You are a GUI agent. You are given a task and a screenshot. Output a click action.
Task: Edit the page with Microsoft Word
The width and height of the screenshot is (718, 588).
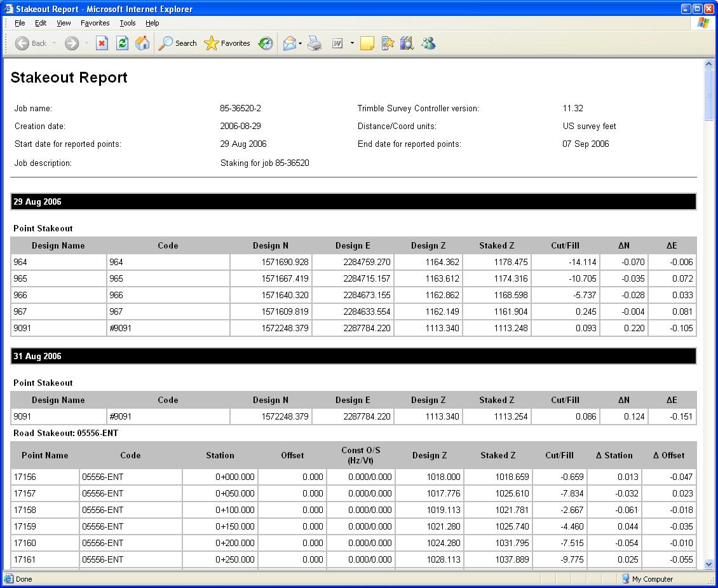click(337, 43)
